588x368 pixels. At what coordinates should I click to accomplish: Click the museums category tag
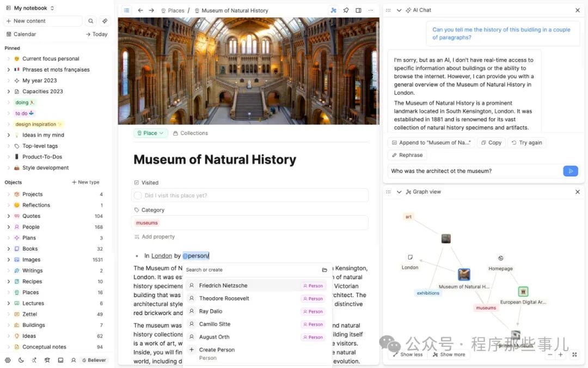click(147, 223)
